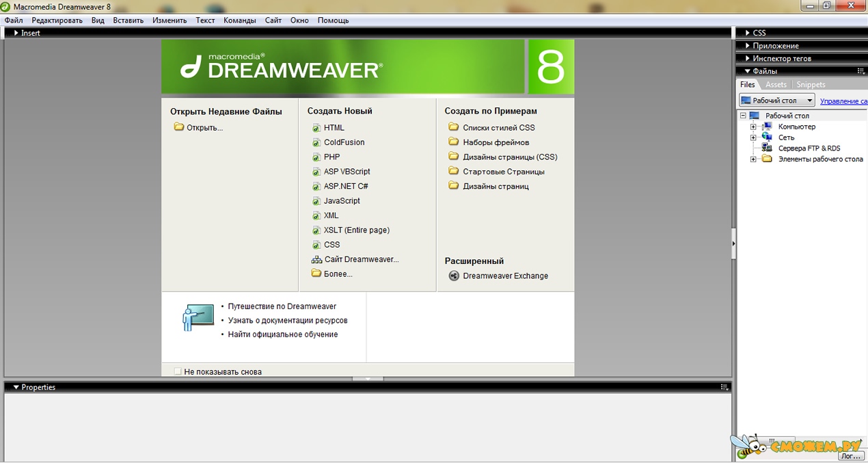Switch to the Assets tab
Image resolution: width=868 pixels, height=463 pixels.
(x=776, y=85)
